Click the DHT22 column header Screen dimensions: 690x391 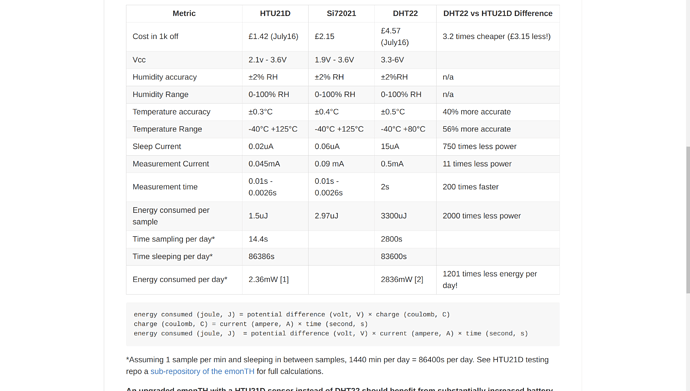(405, 14)
